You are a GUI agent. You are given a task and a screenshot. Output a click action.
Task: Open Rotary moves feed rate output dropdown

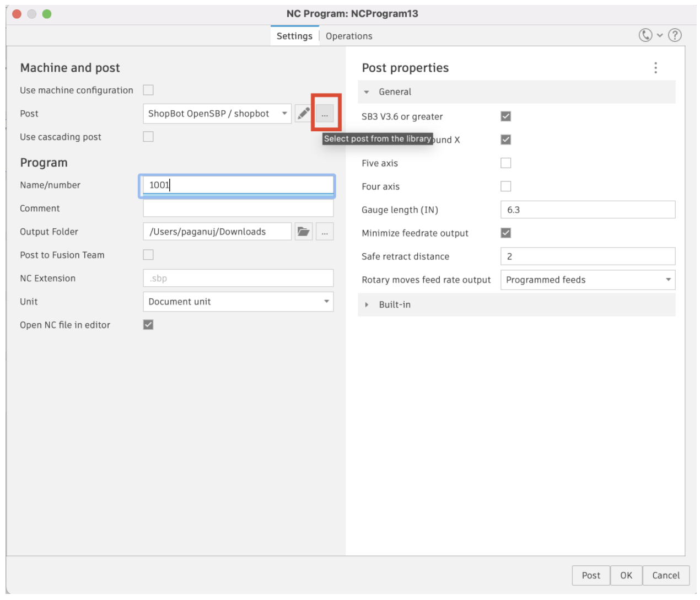(x=587, y=280)
